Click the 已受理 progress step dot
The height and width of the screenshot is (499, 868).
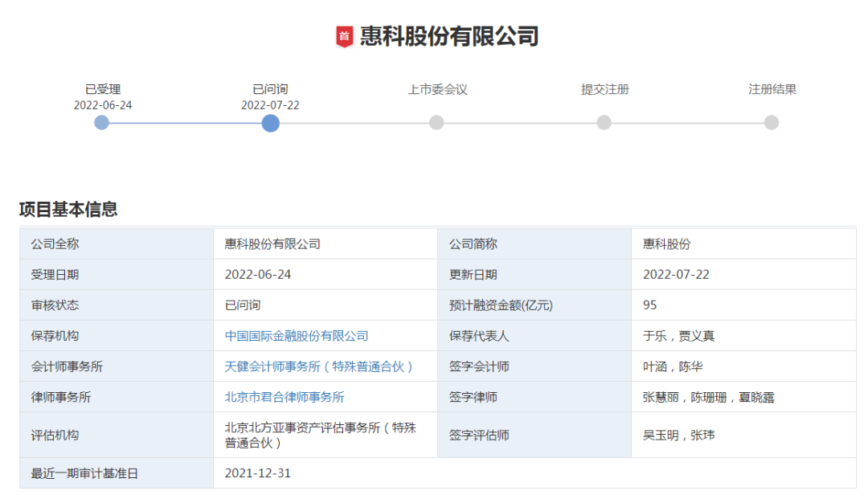click(x=102, y=123)
